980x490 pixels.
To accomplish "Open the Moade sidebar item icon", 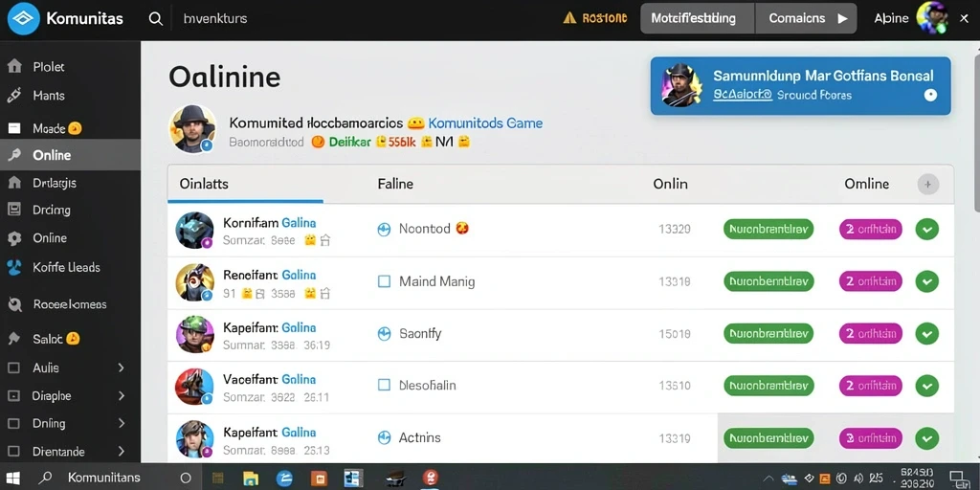I will coord(13,129).
